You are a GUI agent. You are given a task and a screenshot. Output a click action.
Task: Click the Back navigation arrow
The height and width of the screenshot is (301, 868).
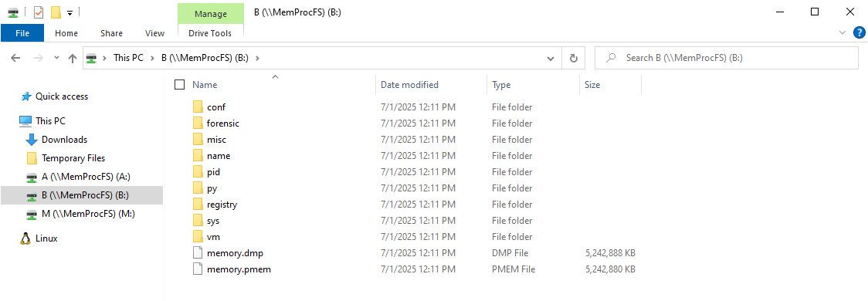click(16, 58)
